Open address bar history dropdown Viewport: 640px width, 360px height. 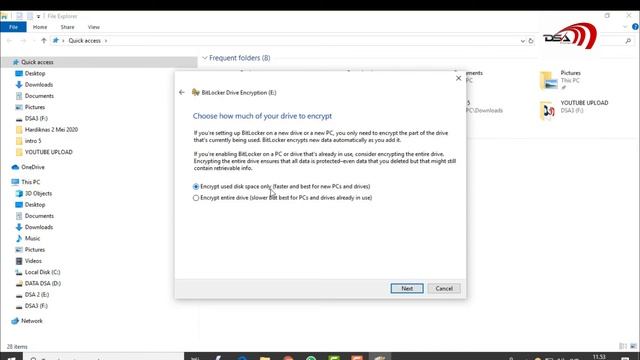[x=522, y=41]
